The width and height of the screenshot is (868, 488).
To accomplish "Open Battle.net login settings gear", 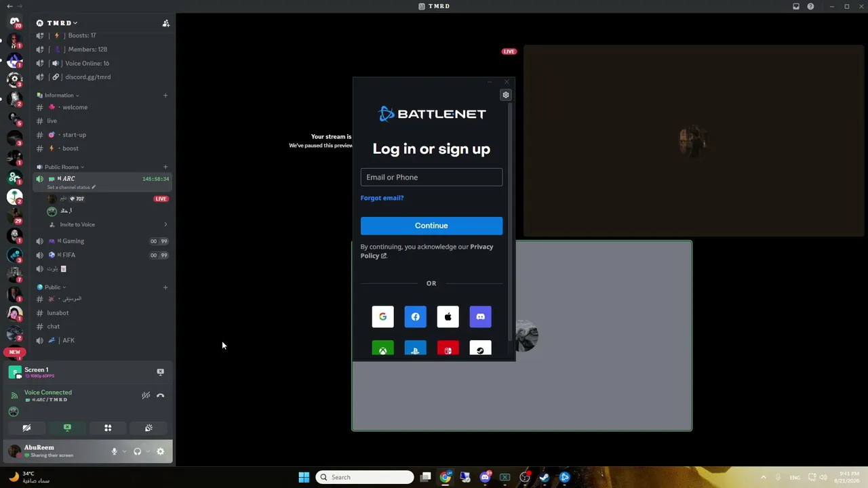I will click(506, 96).
